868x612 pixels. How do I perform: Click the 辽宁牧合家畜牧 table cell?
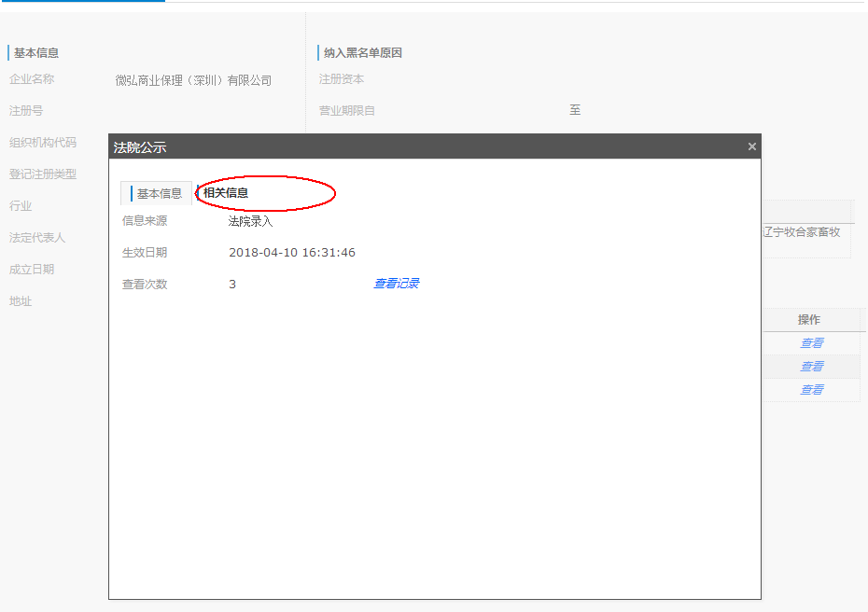click(802, 232)
